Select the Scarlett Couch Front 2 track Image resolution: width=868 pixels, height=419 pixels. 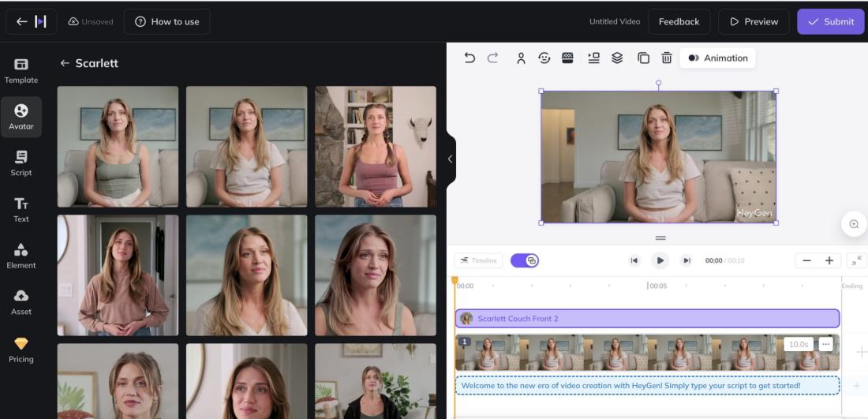[647, 318]
